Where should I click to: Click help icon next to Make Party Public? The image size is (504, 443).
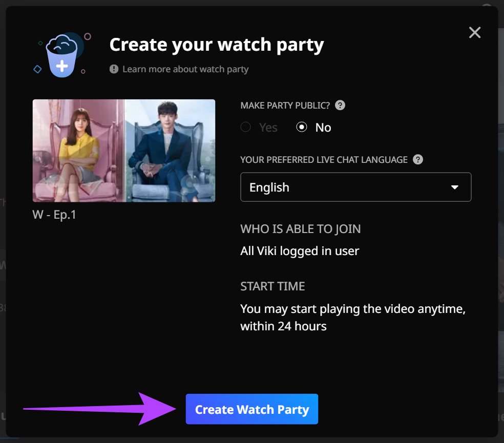(340, 106)
